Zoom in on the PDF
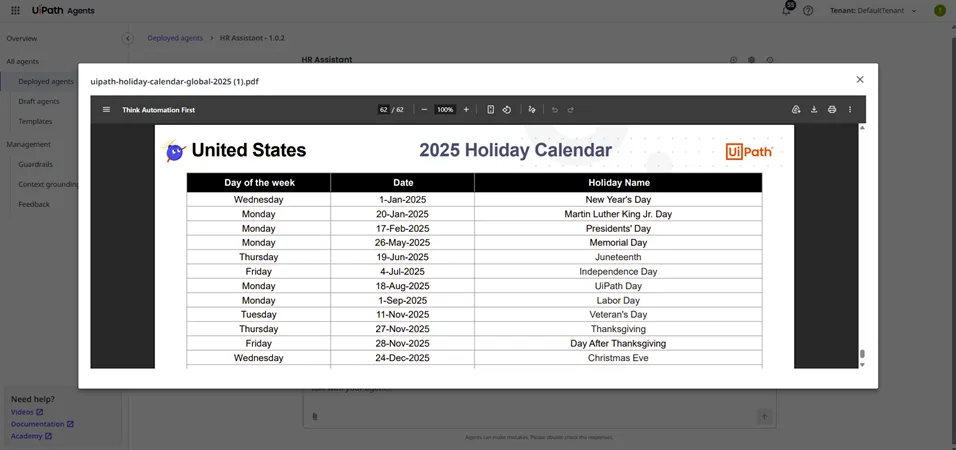The height and width of the screenshot is (450, 956). 466,110
